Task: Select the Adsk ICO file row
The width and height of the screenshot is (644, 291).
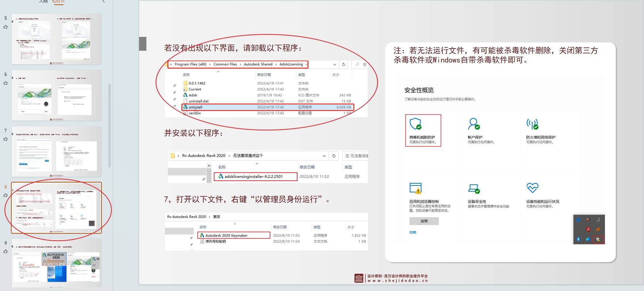Action: tap(267, 95)
